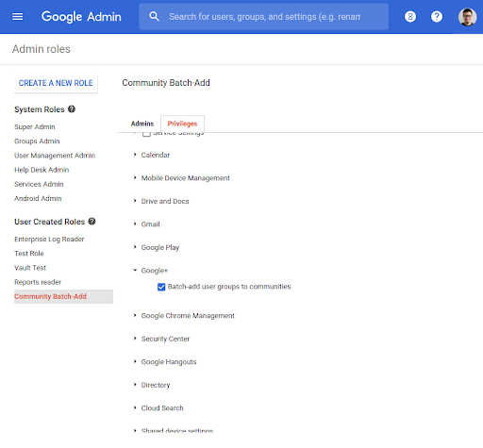Expand the Calendar privileges arrow

(135, 155)
